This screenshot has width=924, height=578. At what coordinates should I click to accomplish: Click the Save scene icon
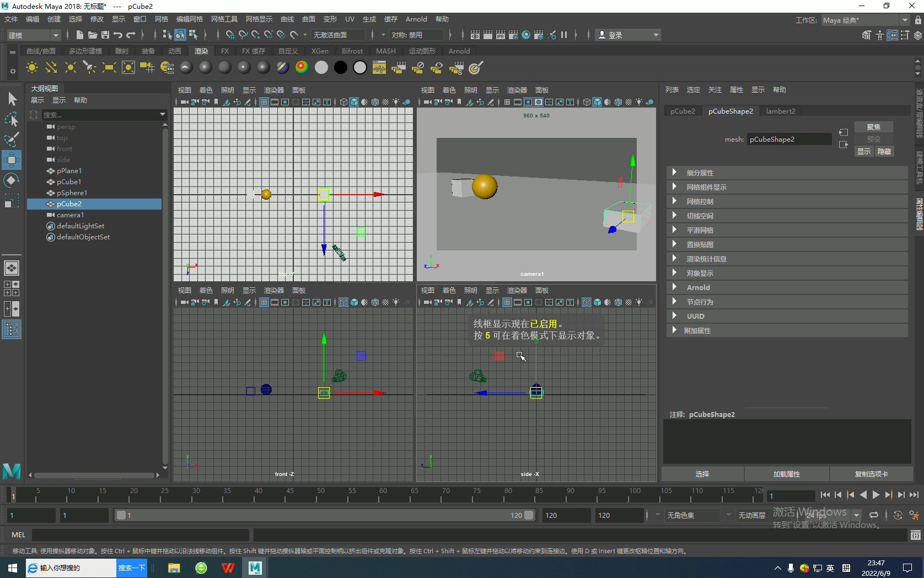point(105,35)
